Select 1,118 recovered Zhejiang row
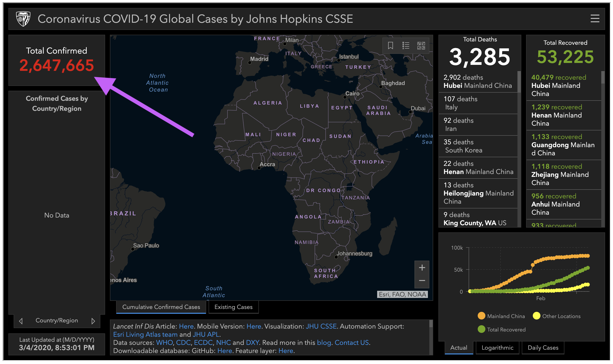 click(x=564, y=175)
